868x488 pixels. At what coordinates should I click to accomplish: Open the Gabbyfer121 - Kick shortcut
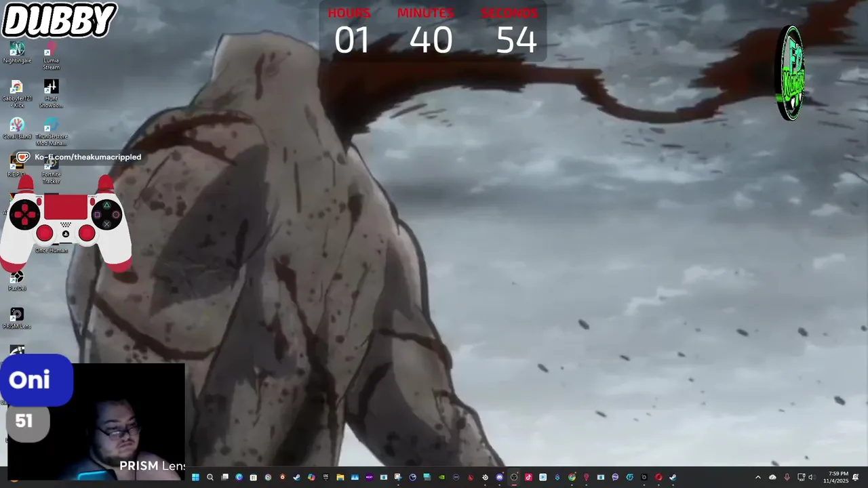click(17, 94)
